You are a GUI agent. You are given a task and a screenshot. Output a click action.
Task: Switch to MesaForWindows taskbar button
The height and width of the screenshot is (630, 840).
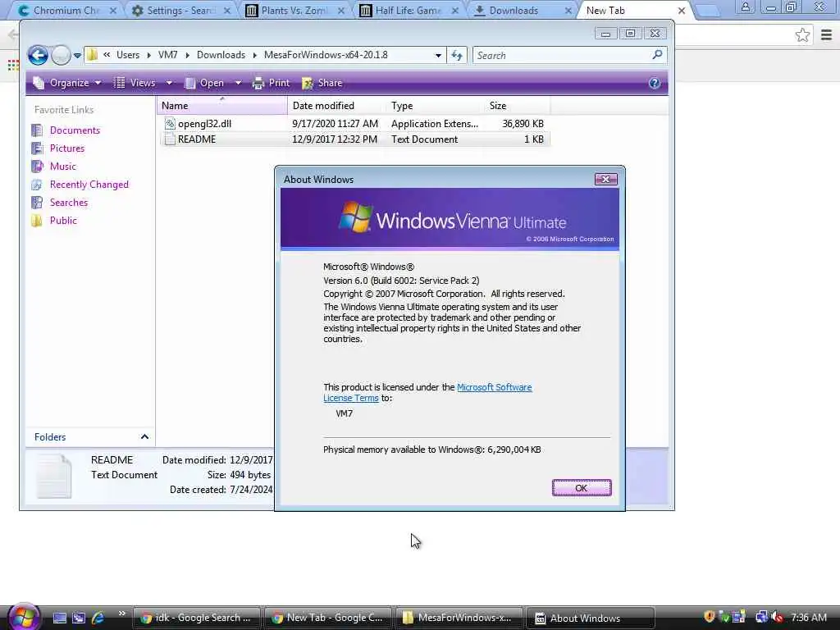tap(459, 619)
